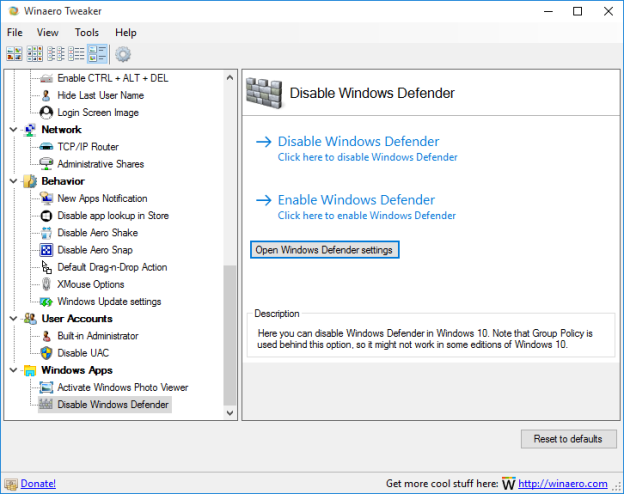Image resolution: width=624 pixels, height=494 pixels.
Task: Select Disable Aero Shake label
Action: pyautogui.click(x=98, y=233)
